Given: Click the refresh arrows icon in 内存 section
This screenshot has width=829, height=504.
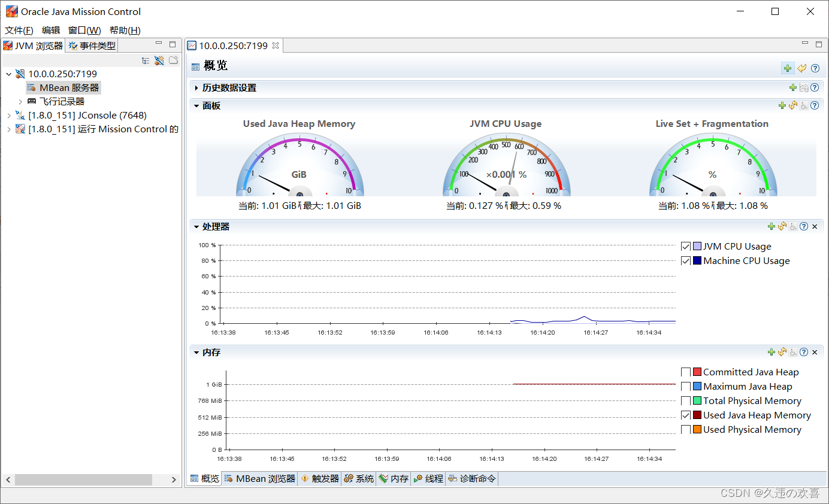Looking at the screenshot, I should tap(782, 352).
